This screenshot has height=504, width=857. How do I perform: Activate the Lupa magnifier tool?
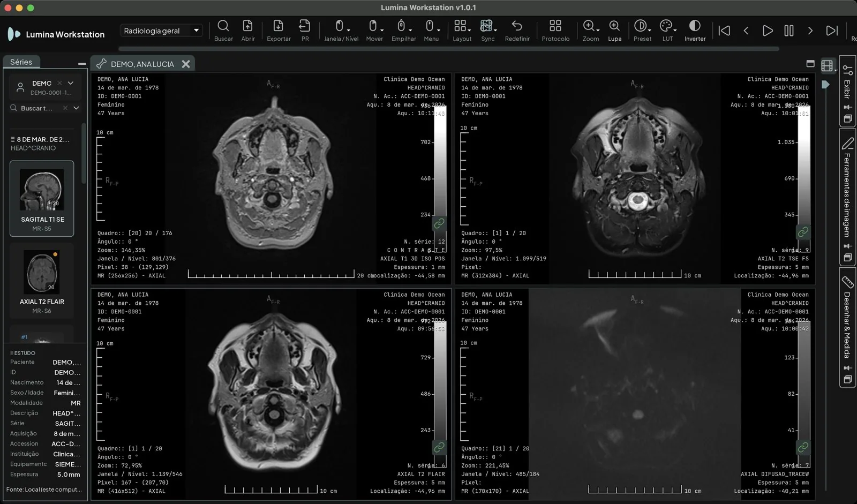pos(614,31)
